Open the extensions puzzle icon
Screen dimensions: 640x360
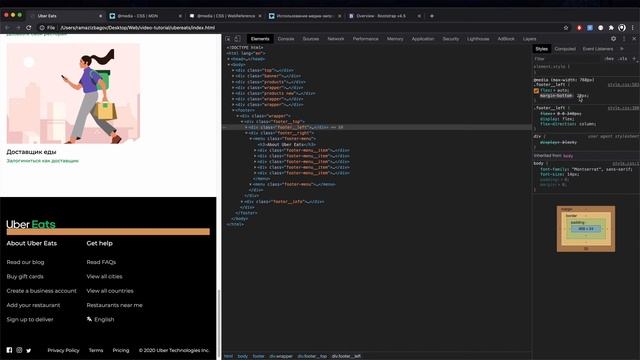(611, 28)
